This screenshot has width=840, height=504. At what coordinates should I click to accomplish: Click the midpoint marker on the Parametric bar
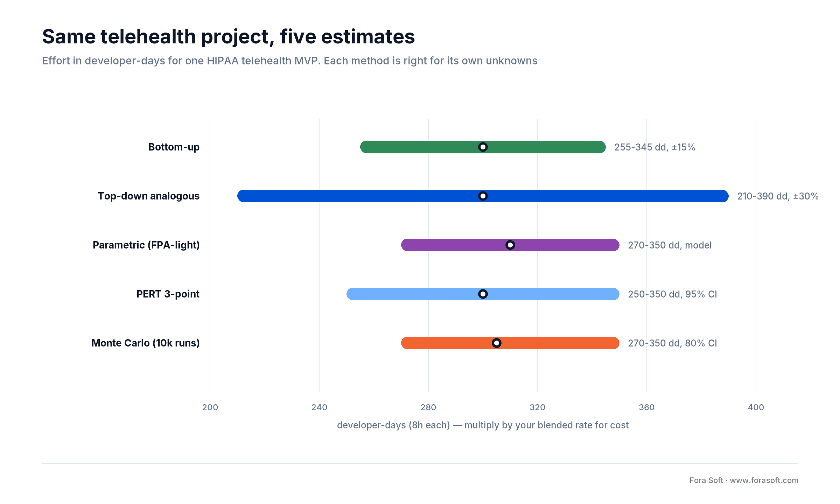[510, 245]
